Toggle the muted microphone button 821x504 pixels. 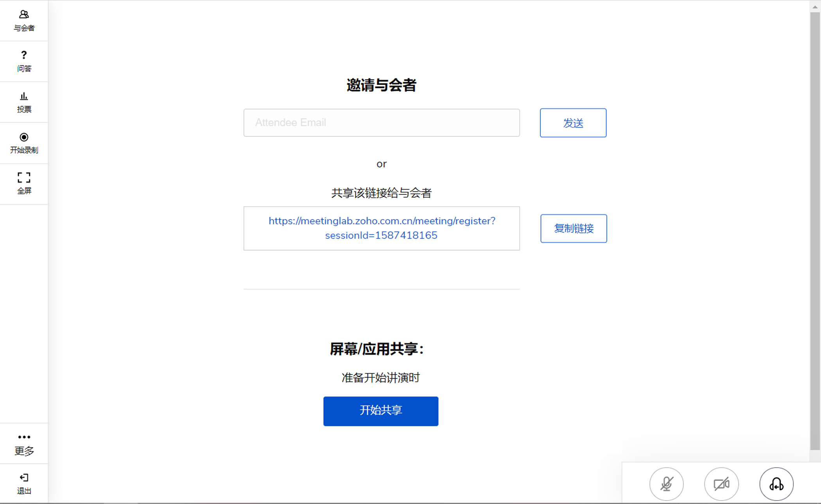coord(667,484)
